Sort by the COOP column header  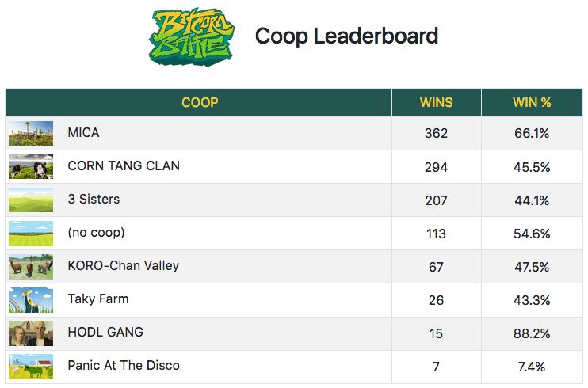click(x=200, y=102)
